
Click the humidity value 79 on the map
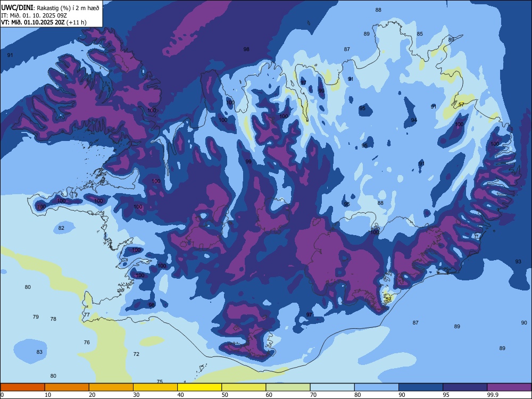tap(36, 317)
